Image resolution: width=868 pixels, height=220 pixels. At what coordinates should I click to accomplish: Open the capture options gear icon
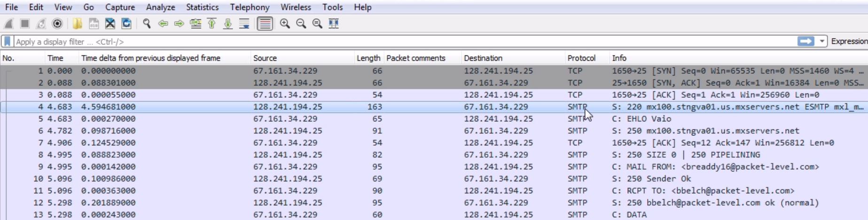57,24
